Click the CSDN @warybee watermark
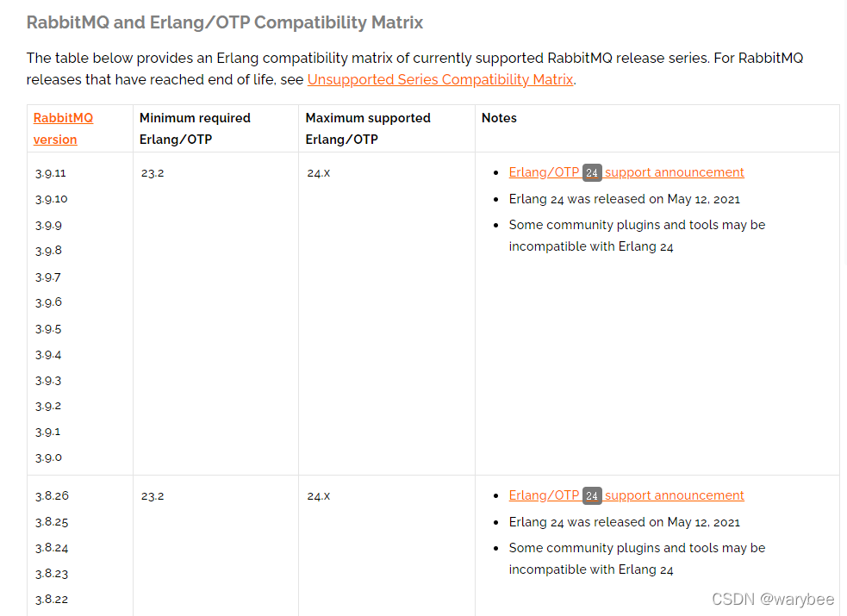This screenshot has width=847, height=616. [x=773, y=599]
